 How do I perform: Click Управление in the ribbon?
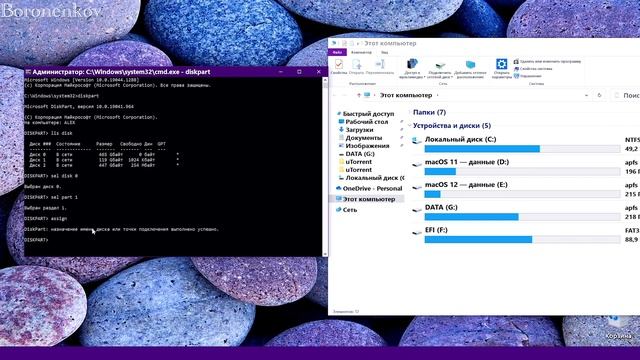527,76
